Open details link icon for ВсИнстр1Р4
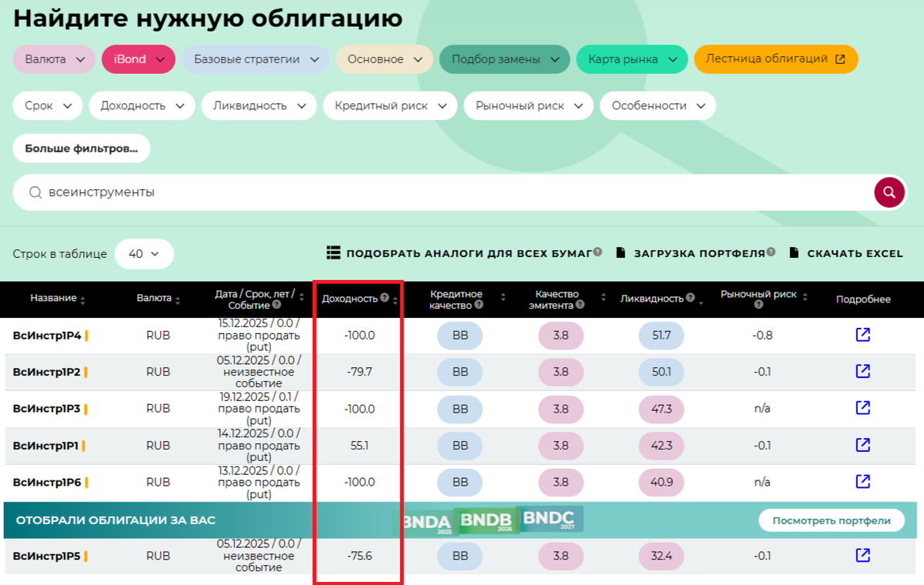 tap(863, 335)
